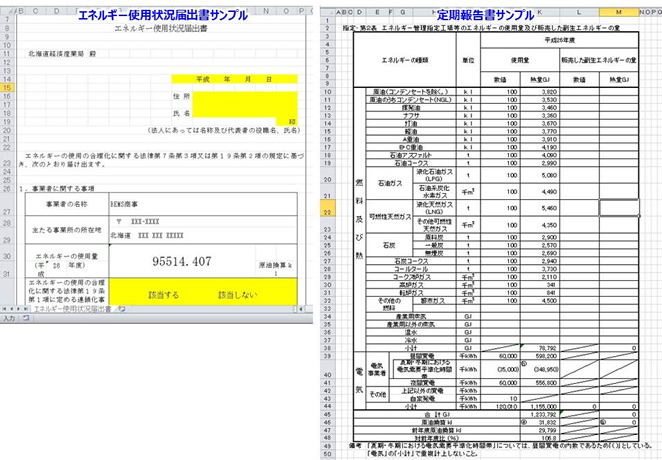Click the 使用量 header cell

520,60
